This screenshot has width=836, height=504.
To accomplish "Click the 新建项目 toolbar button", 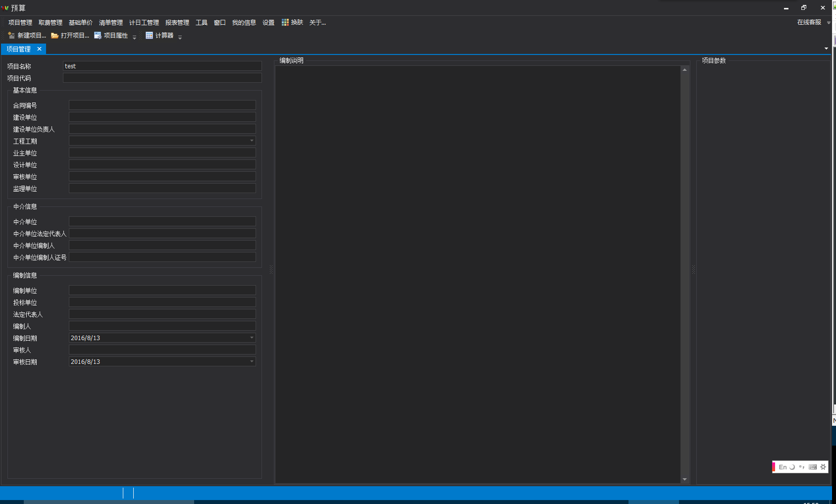I will pos(27,36).
